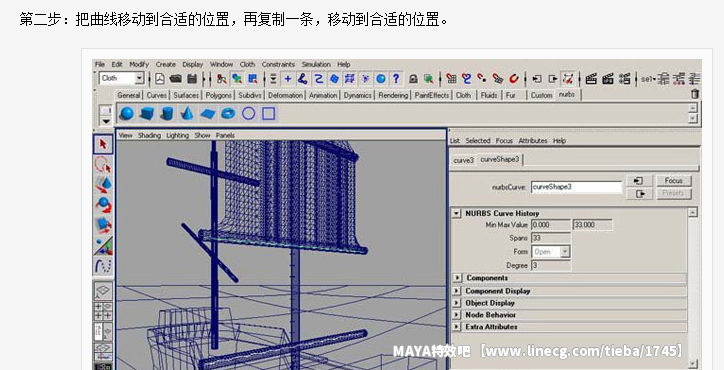The width and height of the screenshot is (724, 370).
Task: Open the Modify menu
Action: point(139,64)
